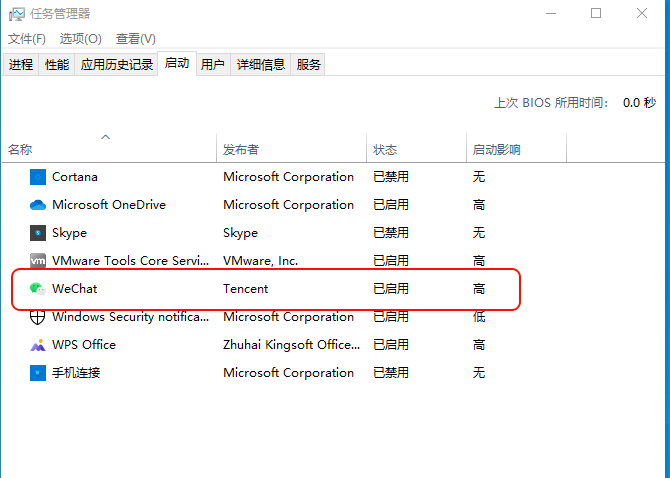Minimize the Task Manager window
This screenshot has height=478, width=670.
coord(551,14)
